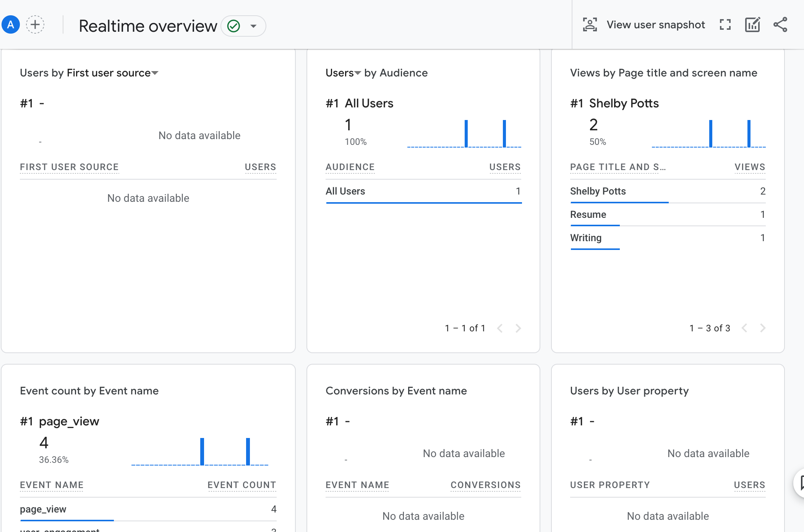Click the All Users sparkline chart

[464, 133]
